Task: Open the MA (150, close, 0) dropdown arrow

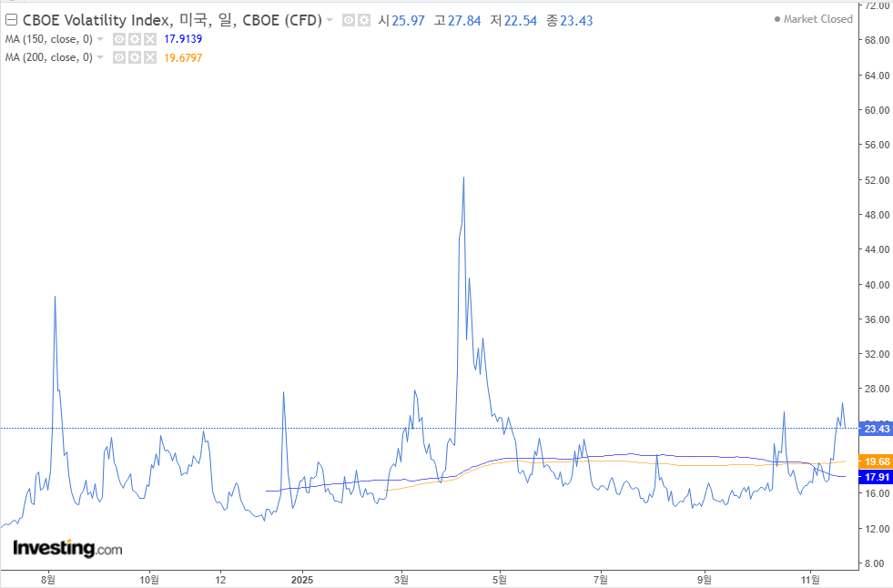Action: [100, 39]
